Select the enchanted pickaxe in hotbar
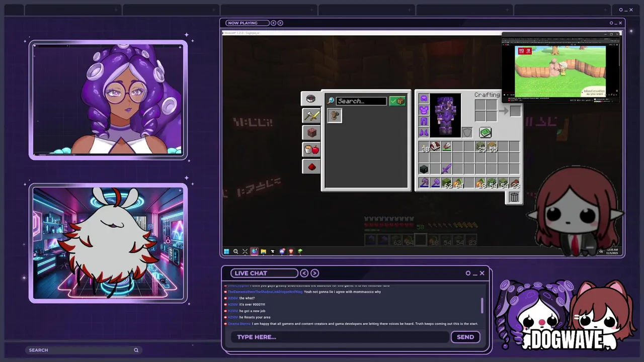The height and width of the screenshot is (362, 644). (424, 184)
